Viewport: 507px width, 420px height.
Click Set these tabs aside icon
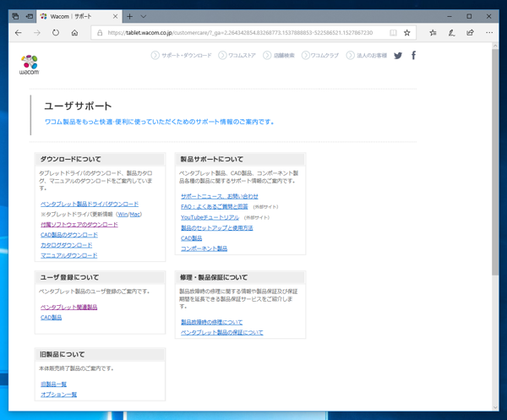(x=30, y=16)
